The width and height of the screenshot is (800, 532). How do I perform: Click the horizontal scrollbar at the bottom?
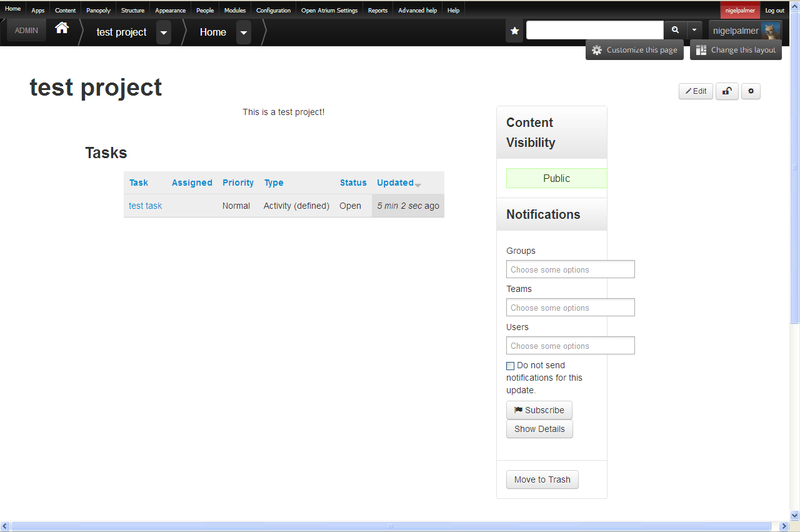(391, 526)
